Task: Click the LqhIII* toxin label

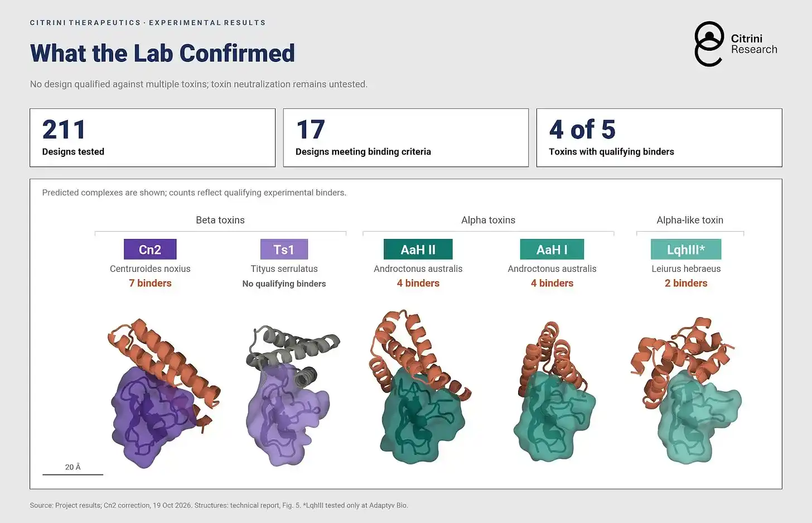Action: 686,249
